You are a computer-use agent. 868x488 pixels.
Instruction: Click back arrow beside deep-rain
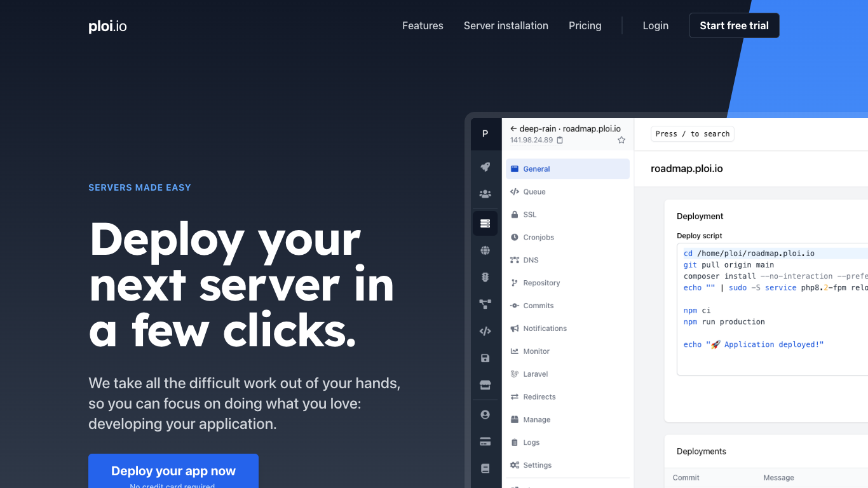click(x=513, y=128)
